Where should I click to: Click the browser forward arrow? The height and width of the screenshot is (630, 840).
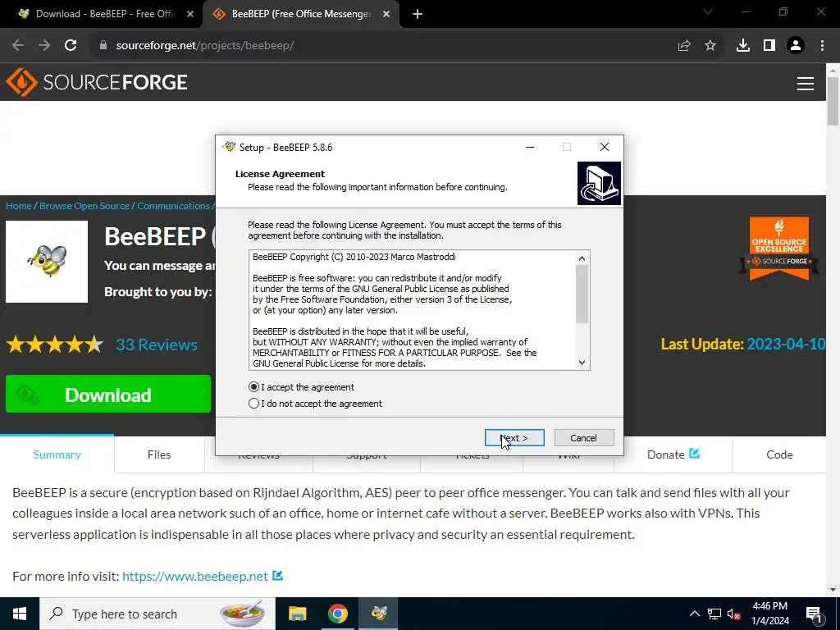tap(44, 46)
